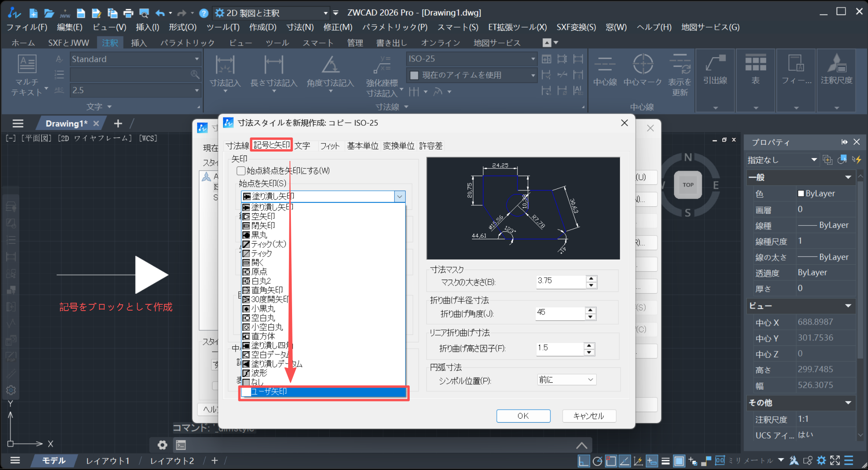Open the 2D 製図と注釈 workspace dropdown

click(x=325, y=13)
